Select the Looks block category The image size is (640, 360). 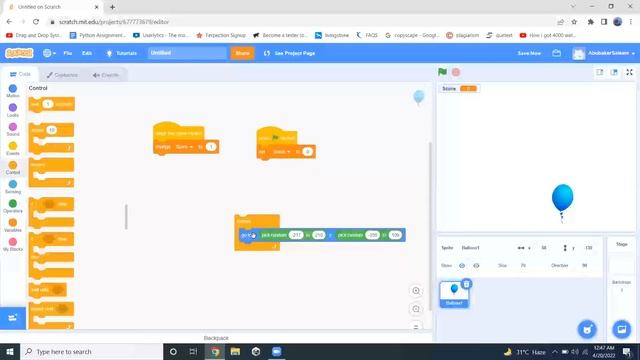click(x=13, y=110)
